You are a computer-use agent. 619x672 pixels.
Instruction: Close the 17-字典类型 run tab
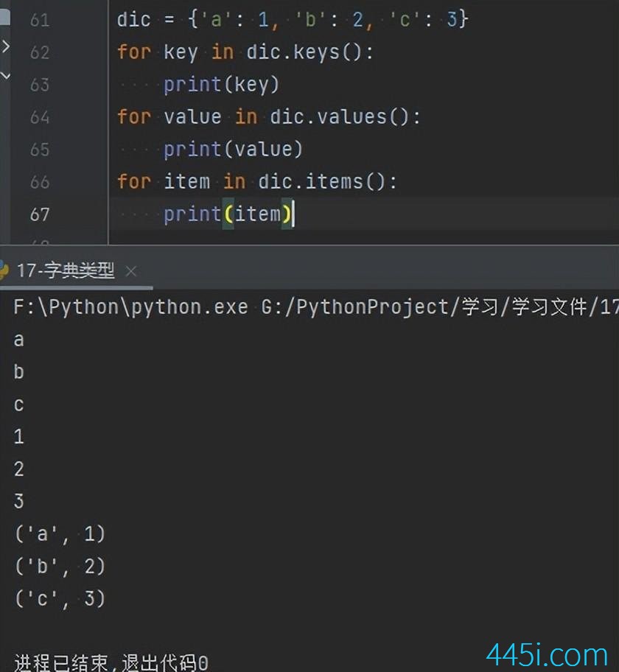[x=131, y=271]
